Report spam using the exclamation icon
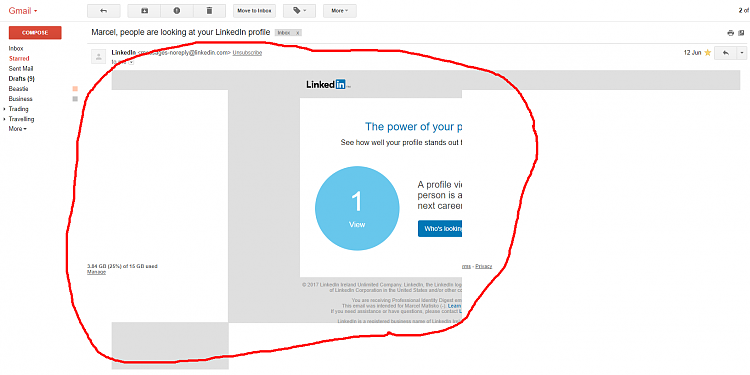750x375 pixels. (176, 11)
